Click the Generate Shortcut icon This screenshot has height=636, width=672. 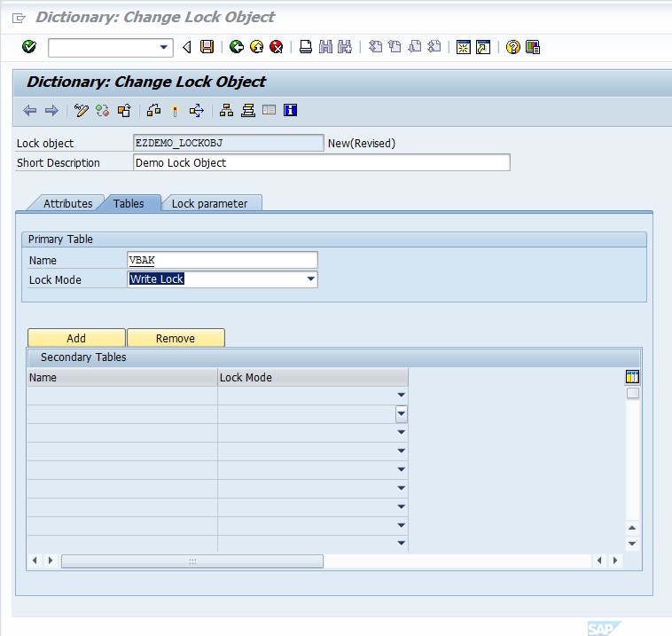pos(483,47)
